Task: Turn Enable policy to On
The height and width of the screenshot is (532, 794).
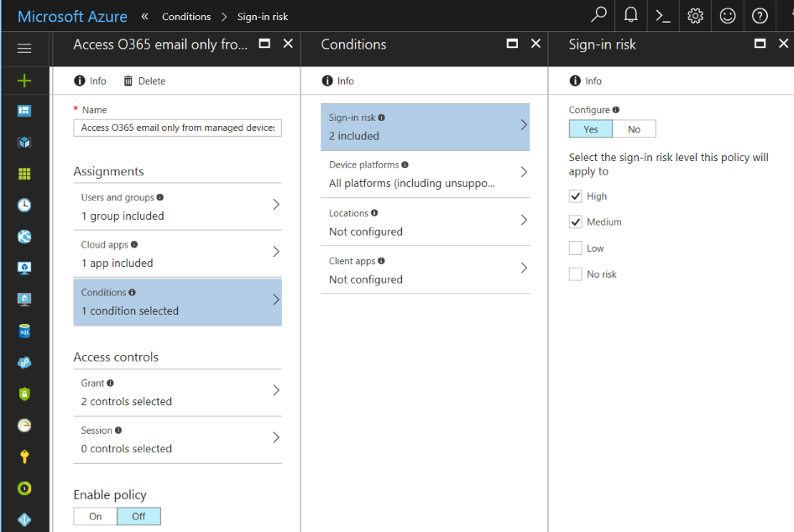Action: pos(95,517)
